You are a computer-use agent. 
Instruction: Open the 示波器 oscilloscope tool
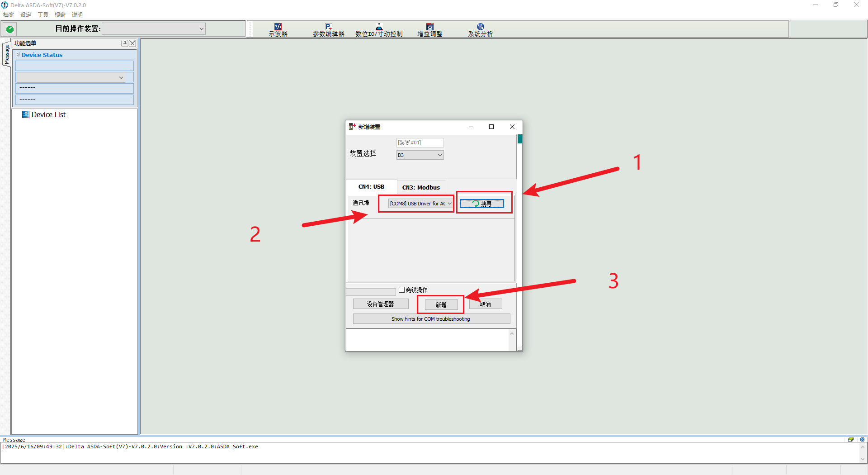[x=278, y=30]
